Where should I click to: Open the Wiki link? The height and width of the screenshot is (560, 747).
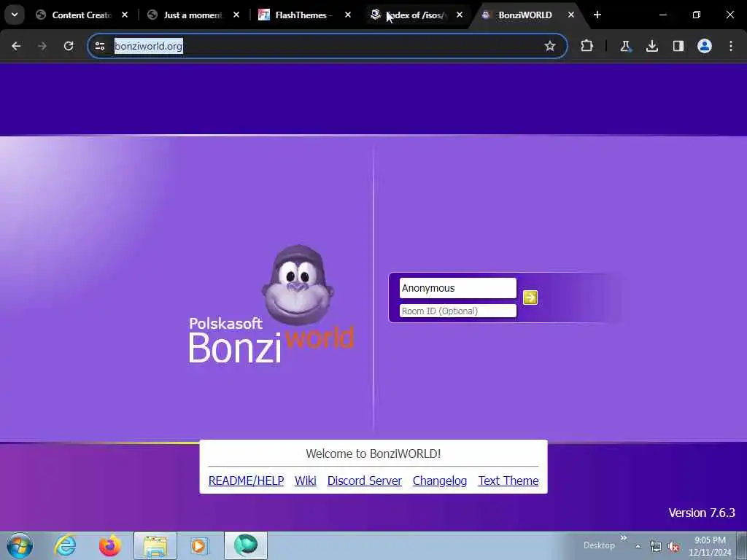[306, 481]
